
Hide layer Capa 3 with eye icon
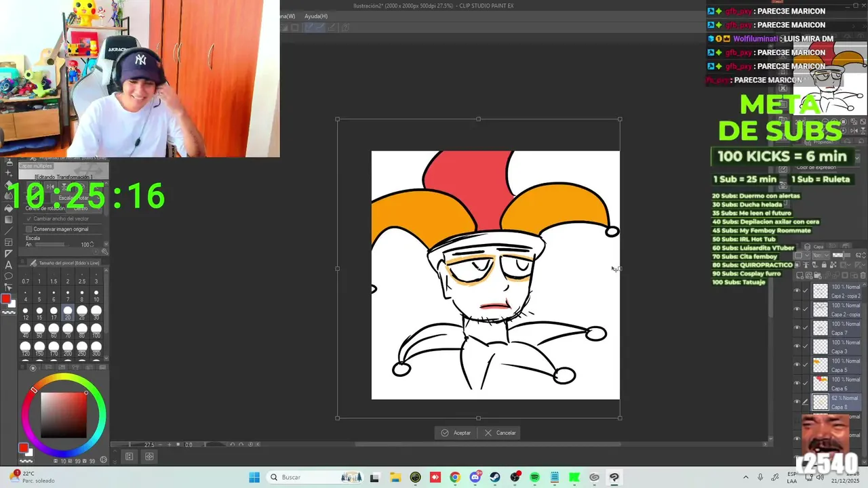click(x=797, y=346)
